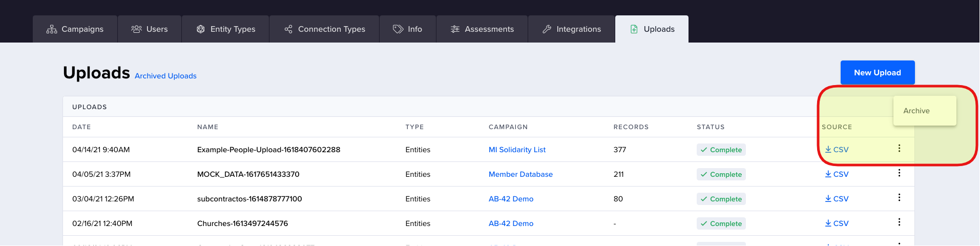Click the Users group icon
The height and width of the screenshot is (246, 980).
[x=136, y=29]
